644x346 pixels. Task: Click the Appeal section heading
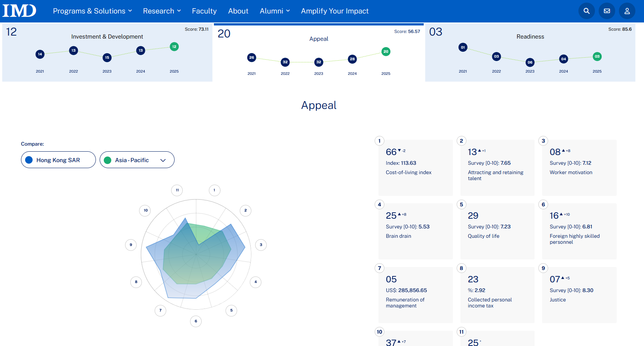(319, 106)
